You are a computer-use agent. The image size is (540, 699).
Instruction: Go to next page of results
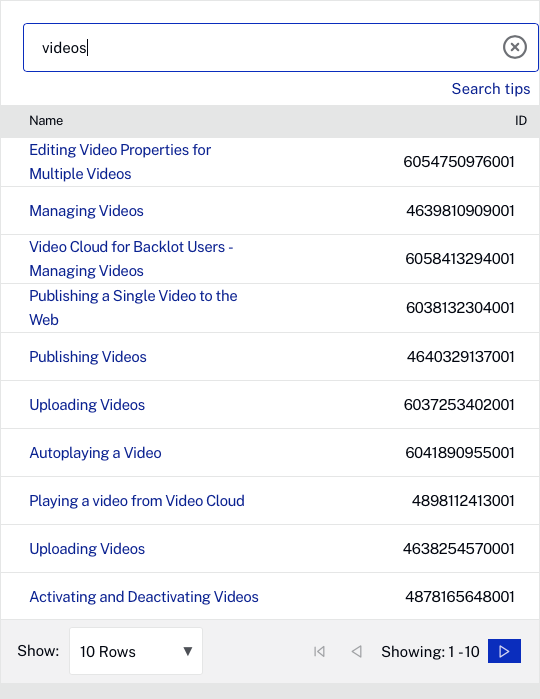click(504, 651)
